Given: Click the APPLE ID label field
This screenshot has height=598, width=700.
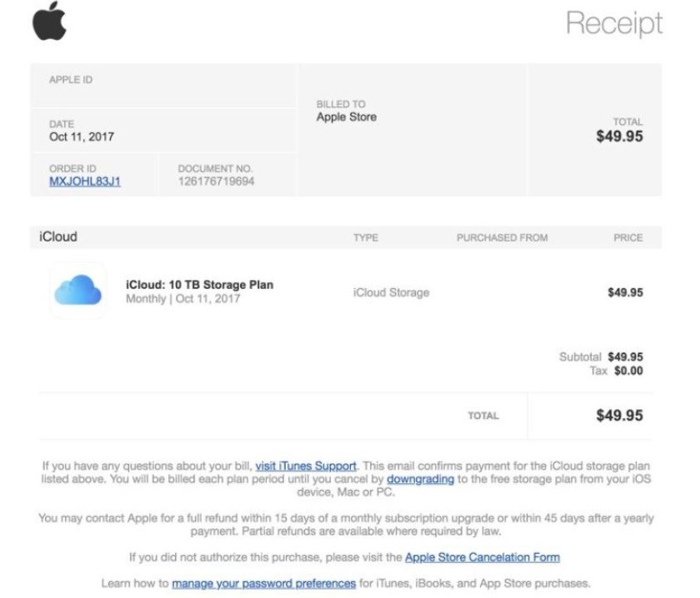Looking at the screenshot, I should [x=71, y=80].
